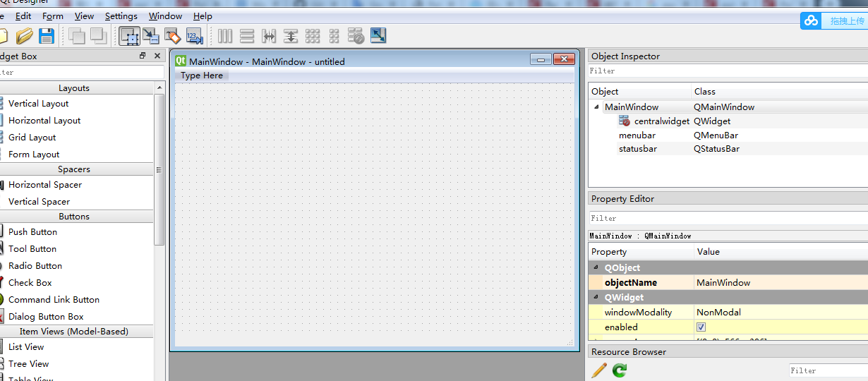This screenshot has width=868, height=381.
Task: Click the Bring to Front toolbar icon
Action: (98, 36)
